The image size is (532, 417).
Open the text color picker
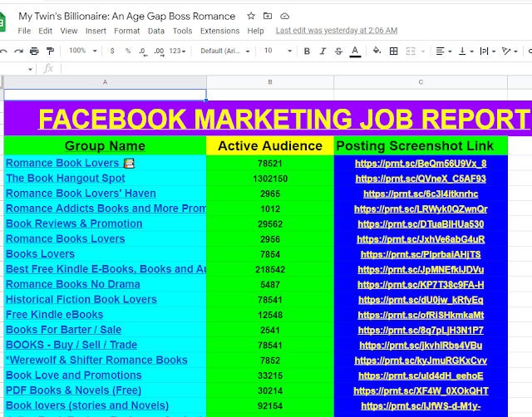(355, 52)
